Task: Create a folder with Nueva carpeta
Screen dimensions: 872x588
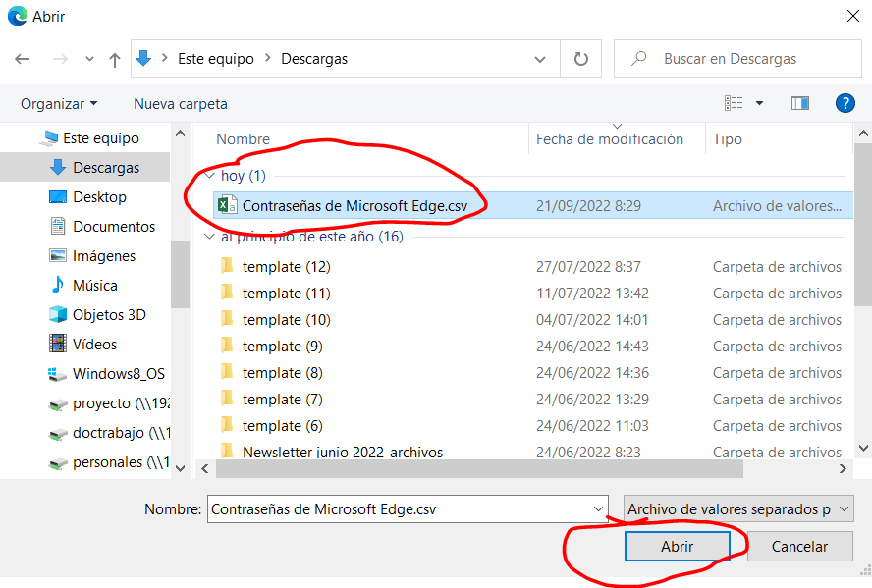Action: 180,104
